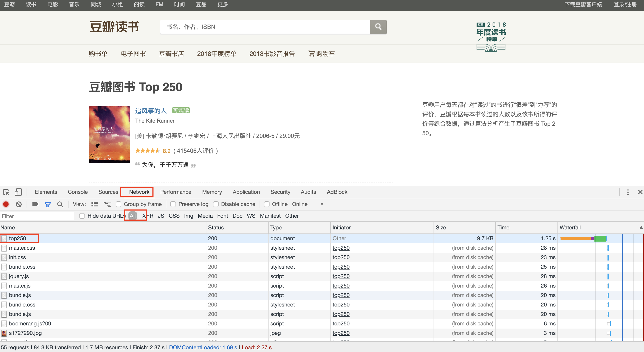Click the Douban search magnifier button
Viewport: 644px width, 352px height.
click(378, 27)
